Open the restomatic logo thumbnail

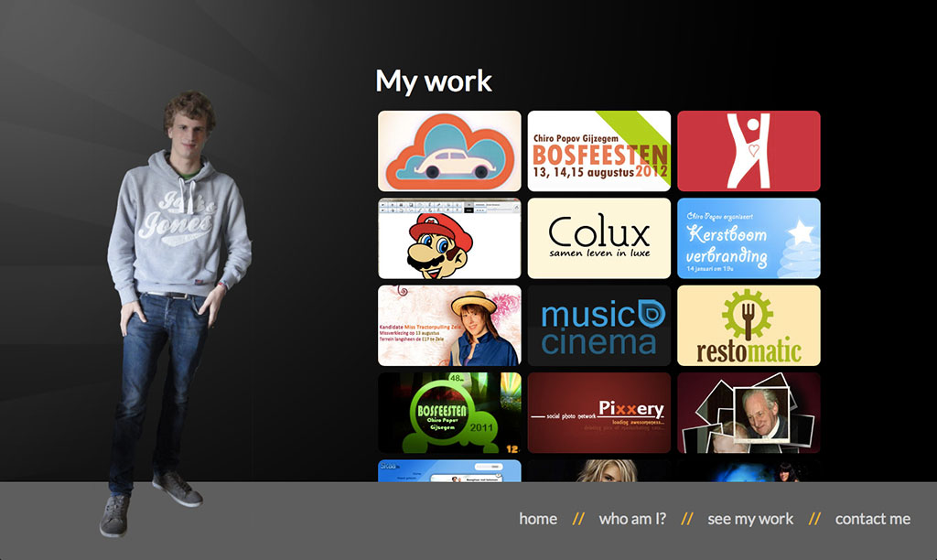749,326
